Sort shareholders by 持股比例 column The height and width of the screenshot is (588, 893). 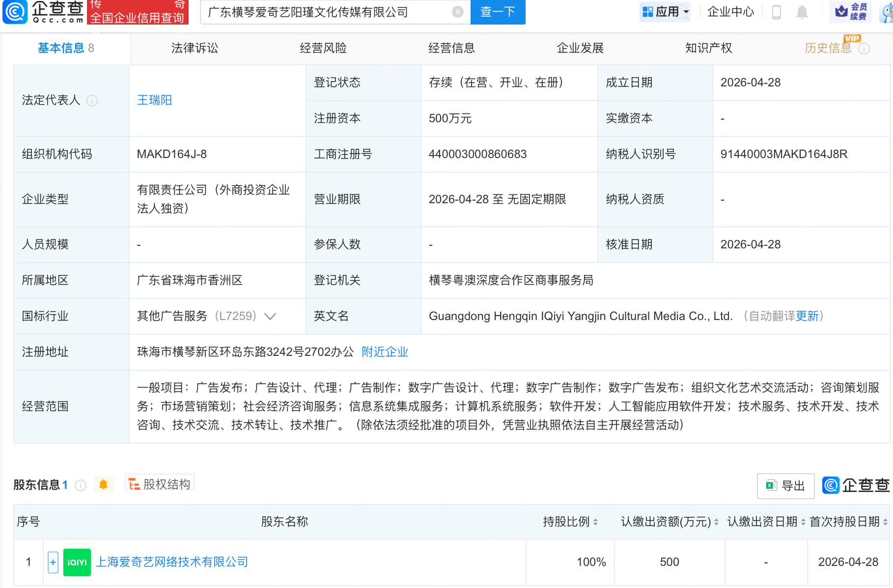click(x=595, y=522)
